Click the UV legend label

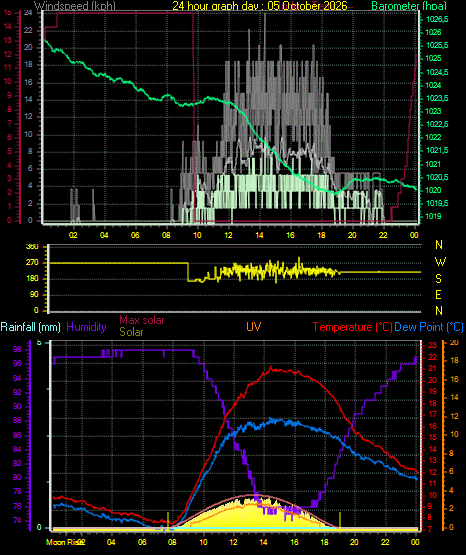click(x=254, y=326)
